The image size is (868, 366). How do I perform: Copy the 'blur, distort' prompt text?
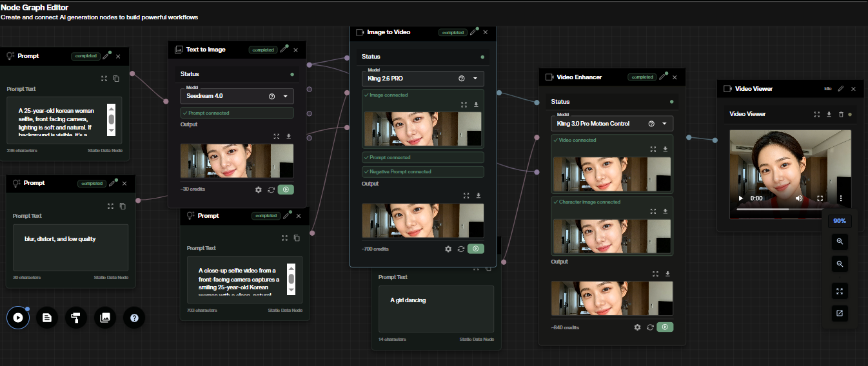pos(123,206)
